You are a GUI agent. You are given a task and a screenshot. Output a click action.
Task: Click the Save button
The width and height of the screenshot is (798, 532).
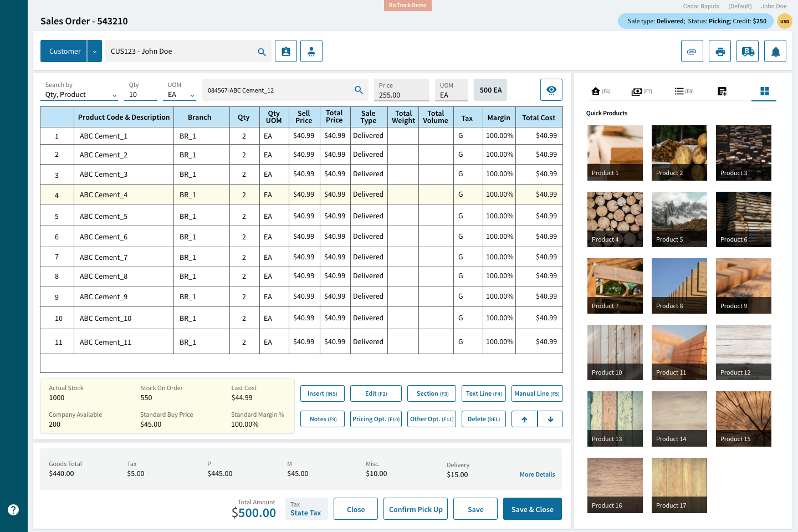pos(475,509)
